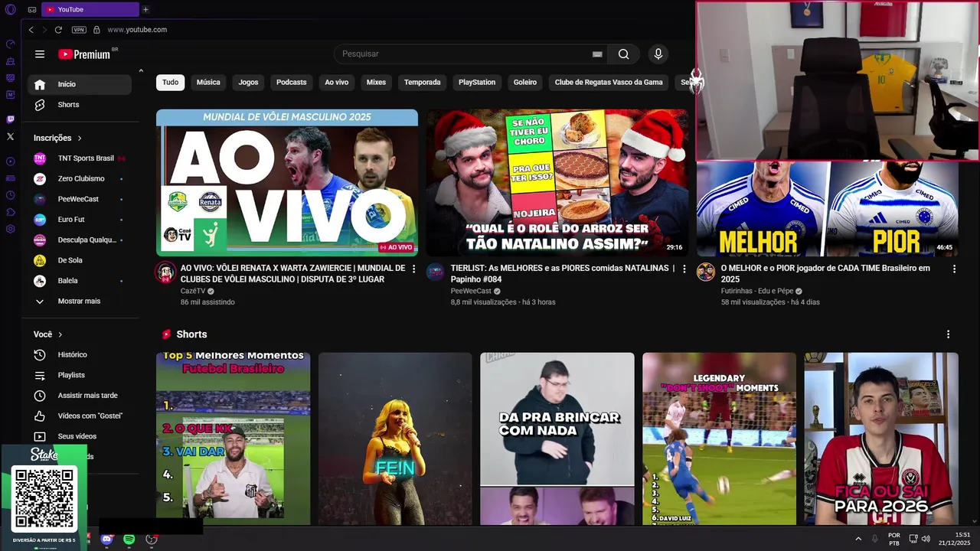Open Playlists in sidebar
980x551 pixels.
coord(80,376)
